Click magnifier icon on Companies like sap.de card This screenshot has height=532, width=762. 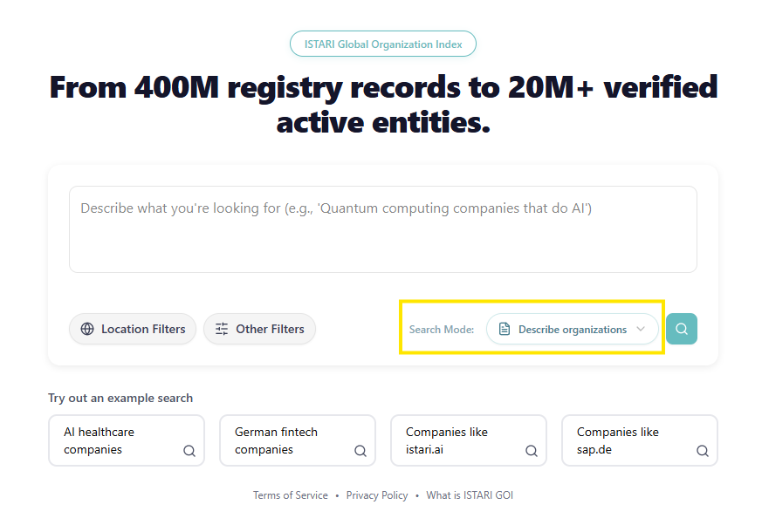702,451
